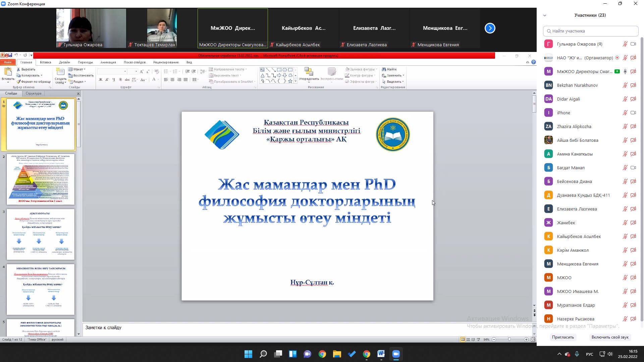Screen dimensions: 644x362
Task: Click the PowerPoint zoom slider
Action: point(509,340)
